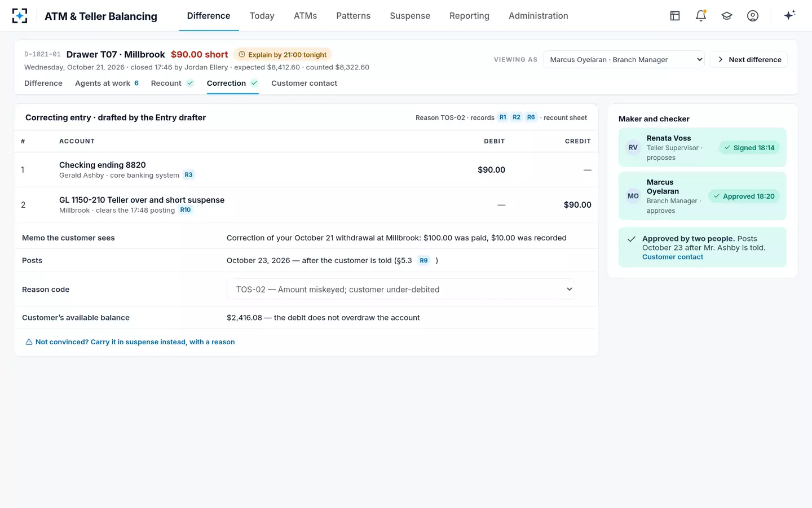
Task: Click the $90.00 short amount
Action: tap(200, 54)
